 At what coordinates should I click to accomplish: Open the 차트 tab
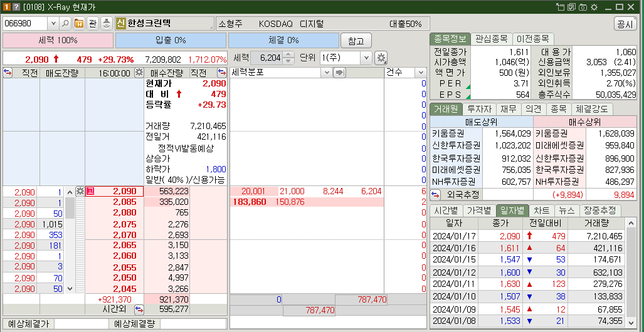[541, 210]
